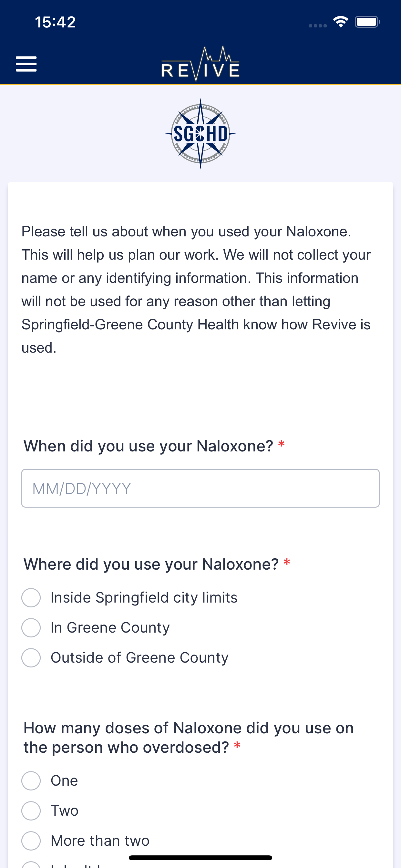The image size is (401, 868).
Task: Choose Two doses radio button
Action: [x=31, y=811]
